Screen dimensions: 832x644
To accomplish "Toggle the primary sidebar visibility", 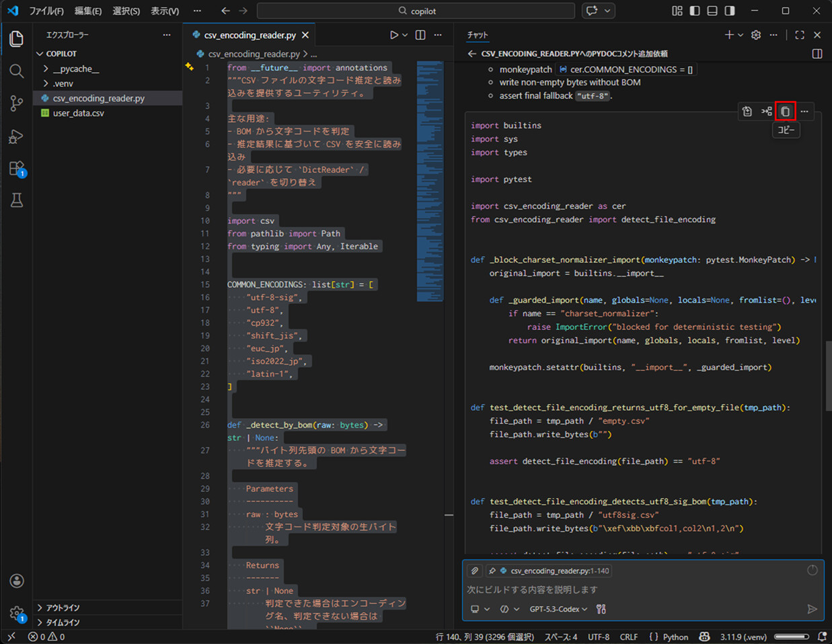I will (694, 10).
